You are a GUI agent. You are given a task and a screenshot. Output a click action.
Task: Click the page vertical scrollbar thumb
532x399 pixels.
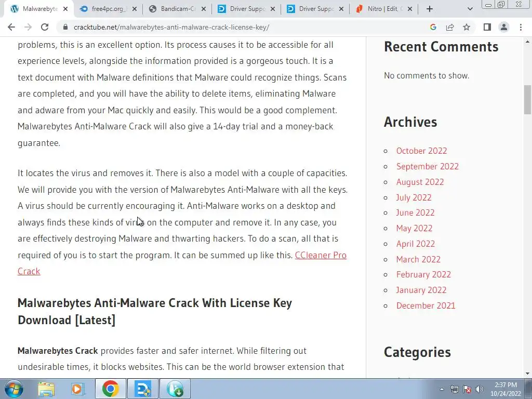pyautogui.click(x=527, y=100)
